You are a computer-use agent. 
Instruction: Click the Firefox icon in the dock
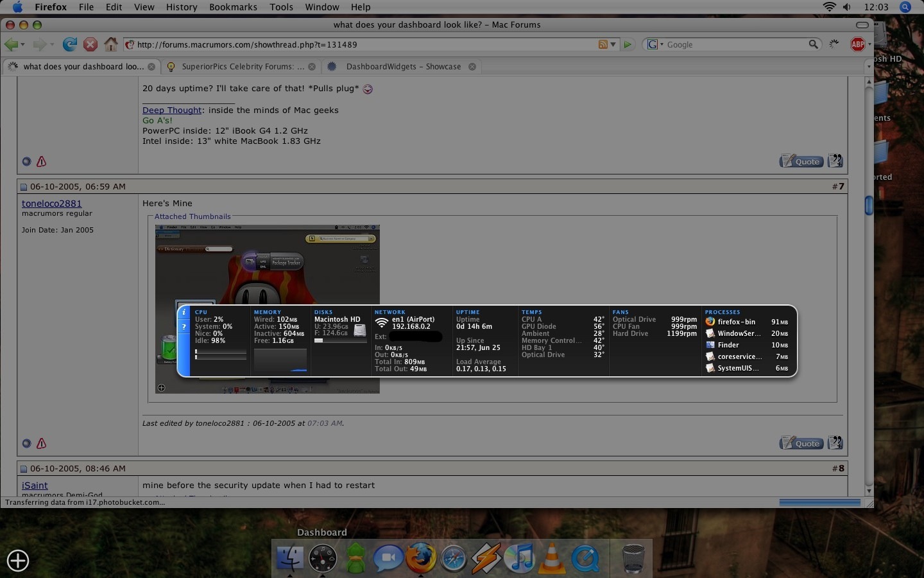click(421, 557)
